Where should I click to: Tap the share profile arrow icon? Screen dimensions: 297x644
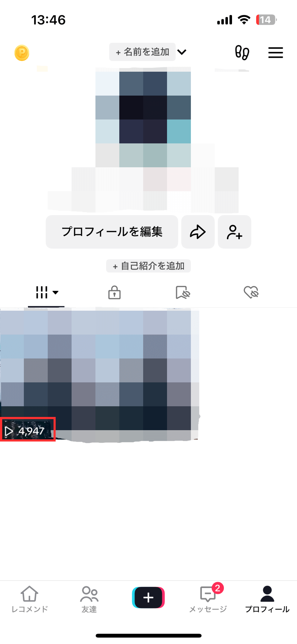(x=198, y=232)
